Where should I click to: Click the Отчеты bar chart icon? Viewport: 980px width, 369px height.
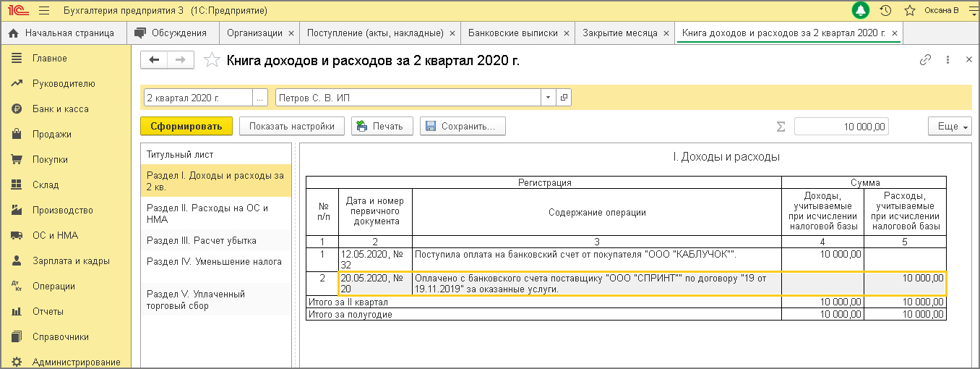pos(16,311)
